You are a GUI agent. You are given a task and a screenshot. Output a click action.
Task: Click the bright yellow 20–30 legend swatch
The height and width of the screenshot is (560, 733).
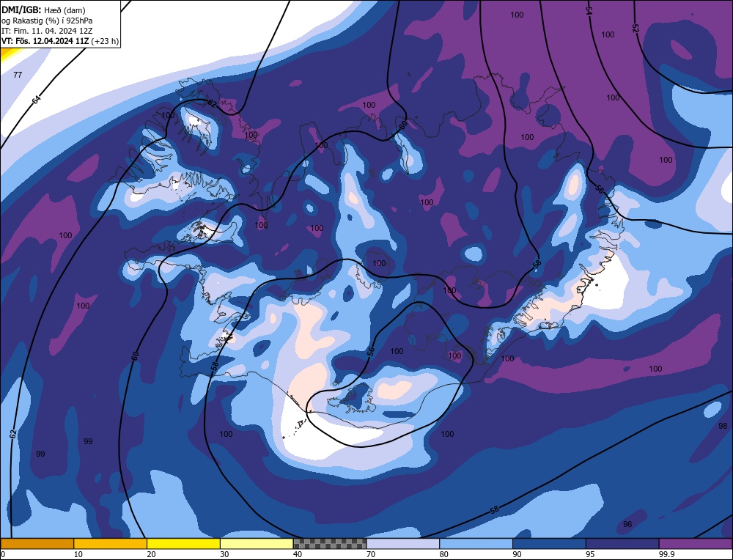183,543
